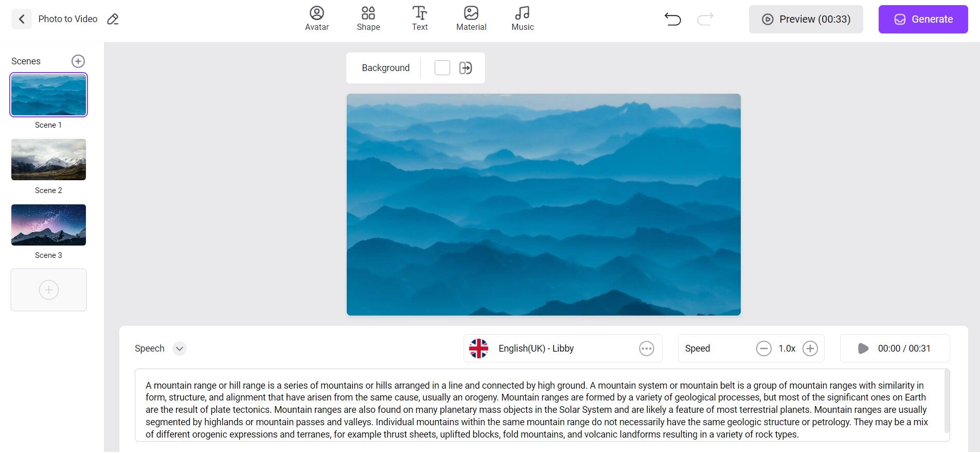Open the Shape tool
The height and width of the screenshot is (453, 980).
coord(368,19)
